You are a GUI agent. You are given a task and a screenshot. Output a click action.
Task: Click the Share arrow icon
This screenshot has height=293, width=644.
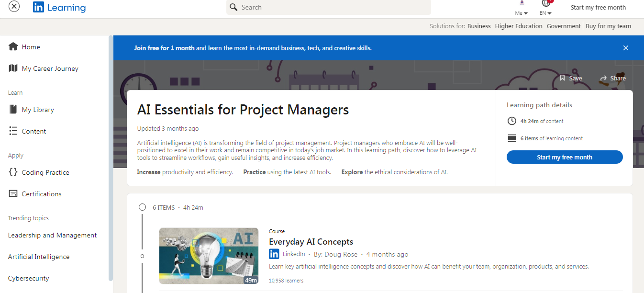[604, 78]
